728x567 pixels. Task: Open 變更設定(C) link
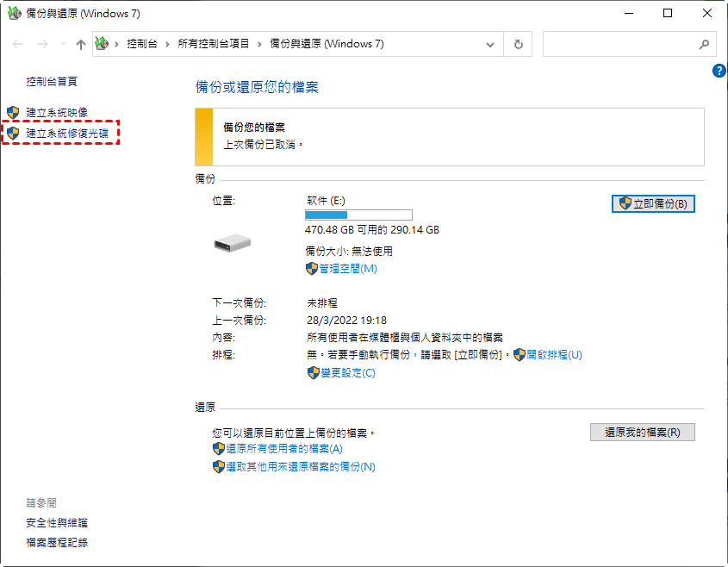pyautogui.click(x=348, y=373)
